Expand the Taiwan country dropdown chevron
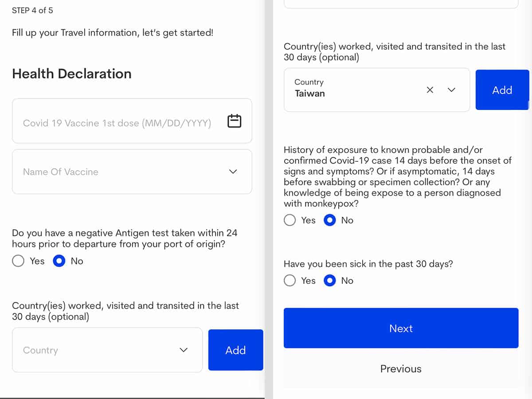 [x=451, y=90]
